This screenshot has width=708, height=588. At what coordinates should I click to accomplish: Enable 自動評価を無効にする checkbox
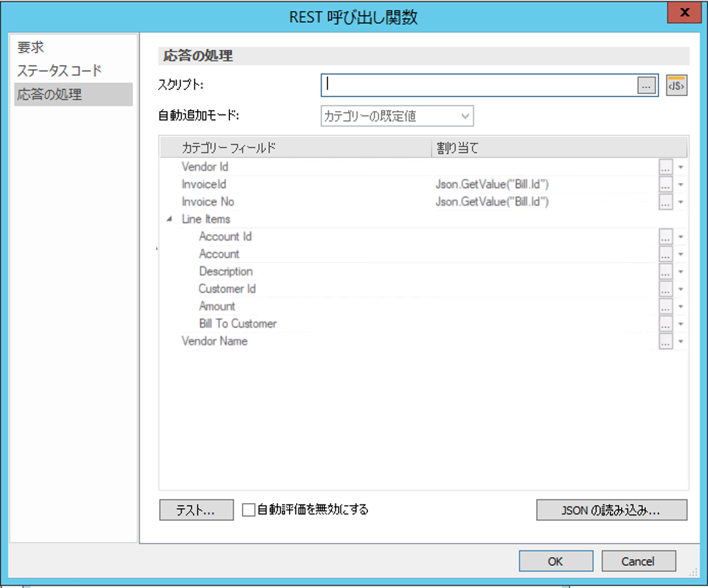tap(248, 510)
